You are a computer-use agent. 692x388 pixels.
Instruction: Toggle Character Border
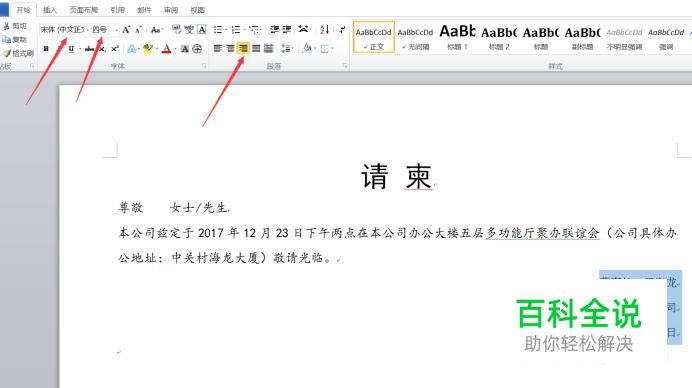point(202,30)
